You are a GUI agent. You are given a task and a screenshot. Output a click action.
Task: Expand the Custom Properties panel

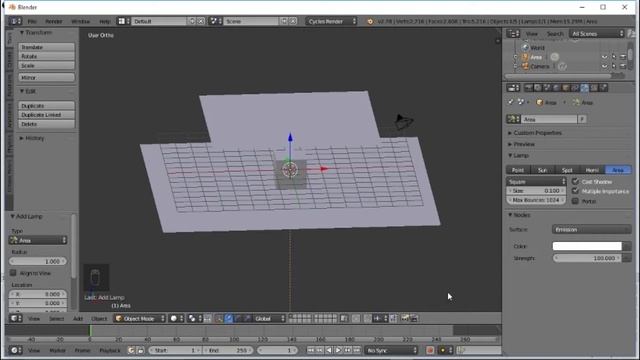point(535,133)
